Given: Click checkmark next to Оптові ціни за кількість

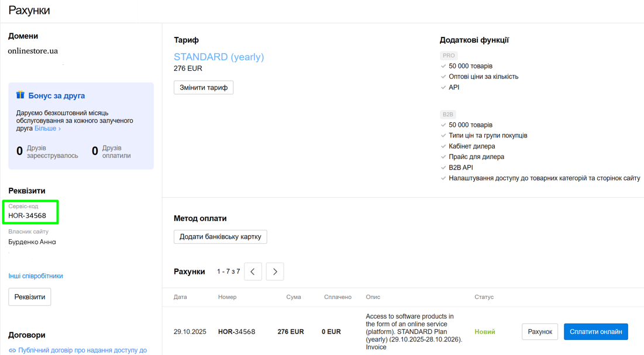Looking at the screenshot, I should (443, 77).
